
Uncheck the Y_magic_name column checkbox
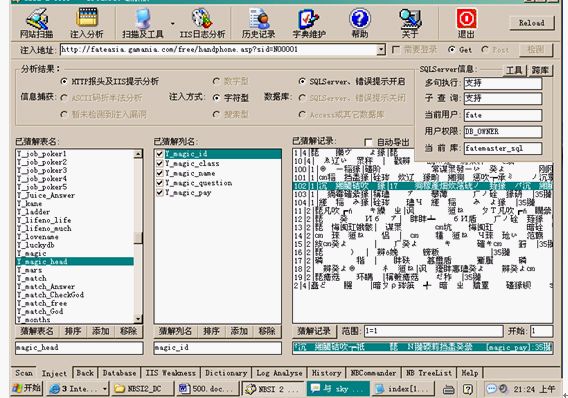(159, 173)
